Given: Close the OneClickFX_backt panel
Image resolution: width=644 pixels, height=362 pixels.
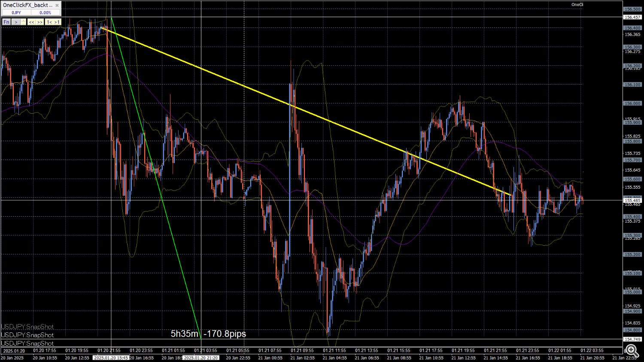Looking at the screenshot, I should pos(57,5).
